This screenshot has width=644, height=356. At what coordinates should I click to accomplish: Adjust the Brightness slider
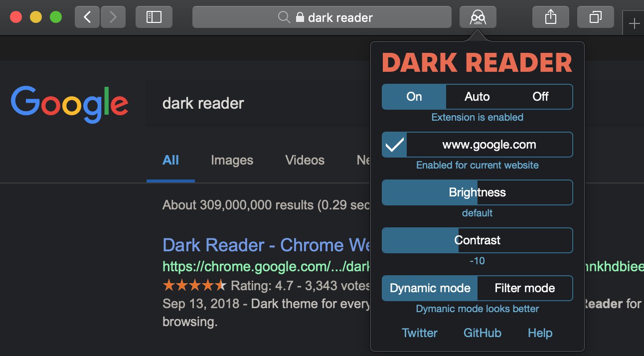pos(478,192)
